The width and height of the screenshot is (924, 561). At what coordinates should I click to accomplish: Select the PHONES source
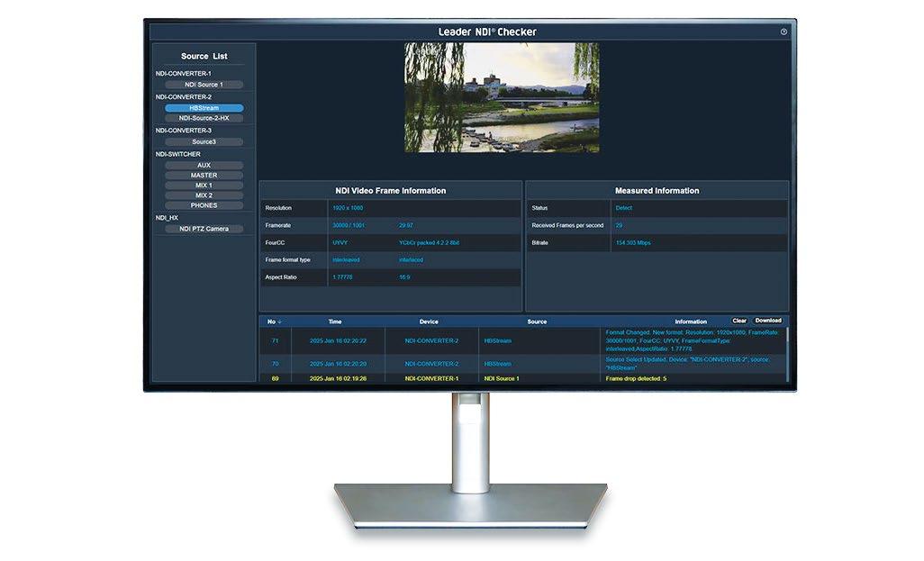coord(204,205)
